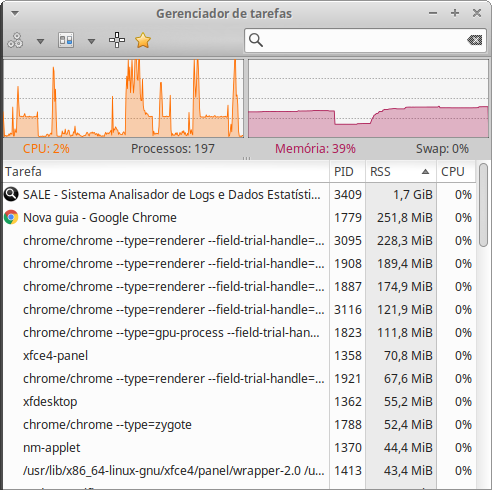Select the nm-applet process row
492x490 pixels.
(x=239, y=448)
